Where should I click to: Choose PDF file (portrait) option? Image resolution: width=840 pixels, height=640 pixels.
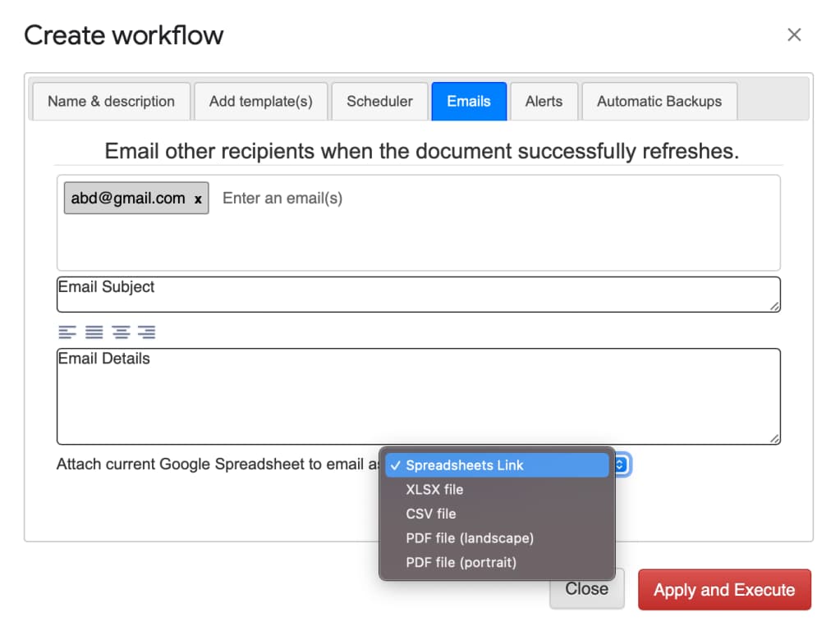coord(461,563)
